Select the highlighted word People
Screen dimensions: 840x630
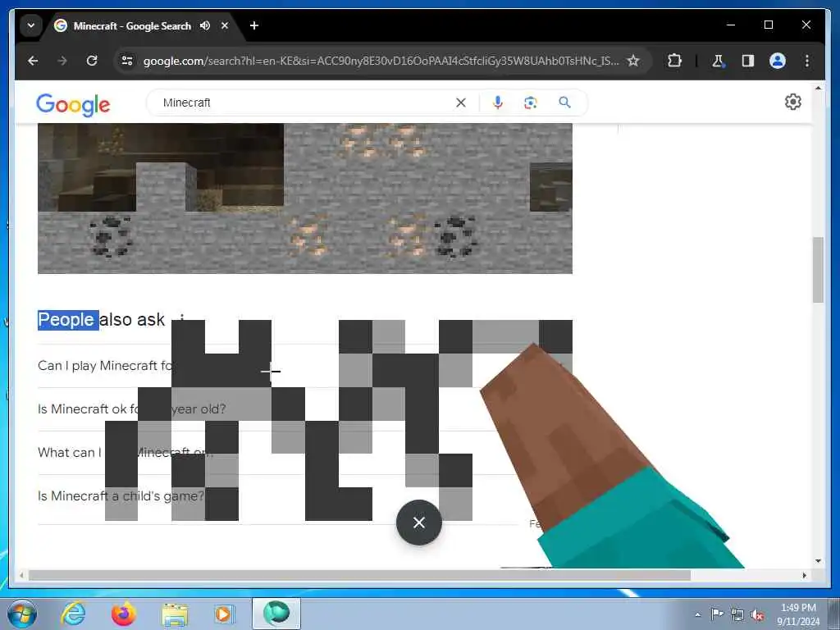coord(68,320)
